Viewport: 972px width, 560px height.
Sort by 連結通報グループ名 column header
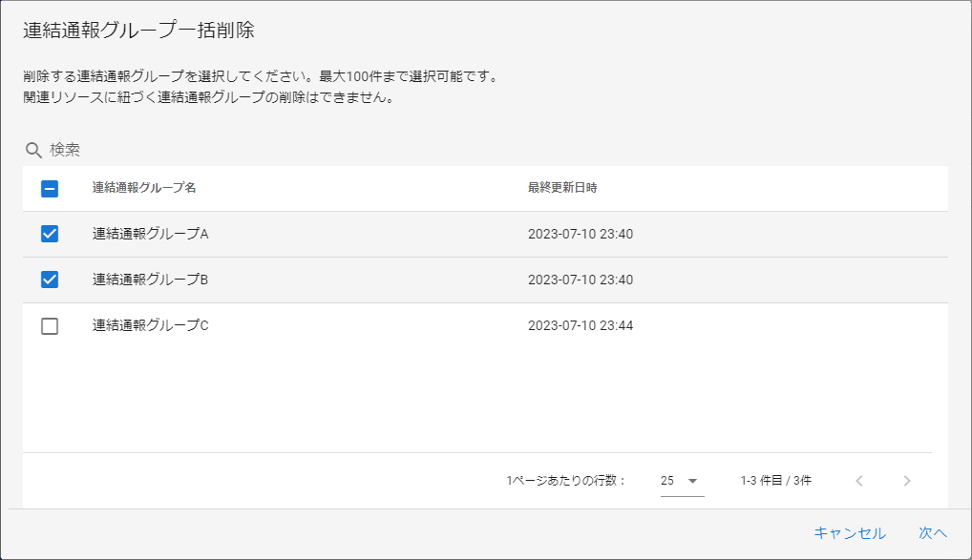144,188
